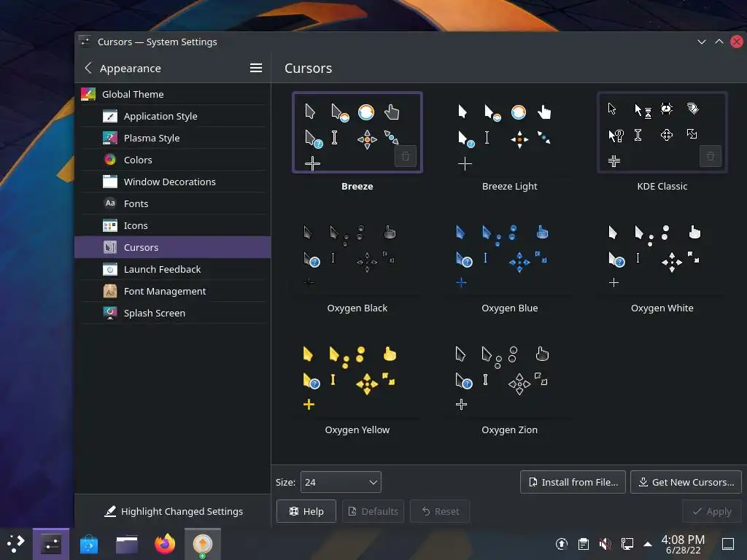The height and width of the screenshot is (560, 747).
Task: Select the Oxygen Black cursor theme
Action: coord(357,254)
